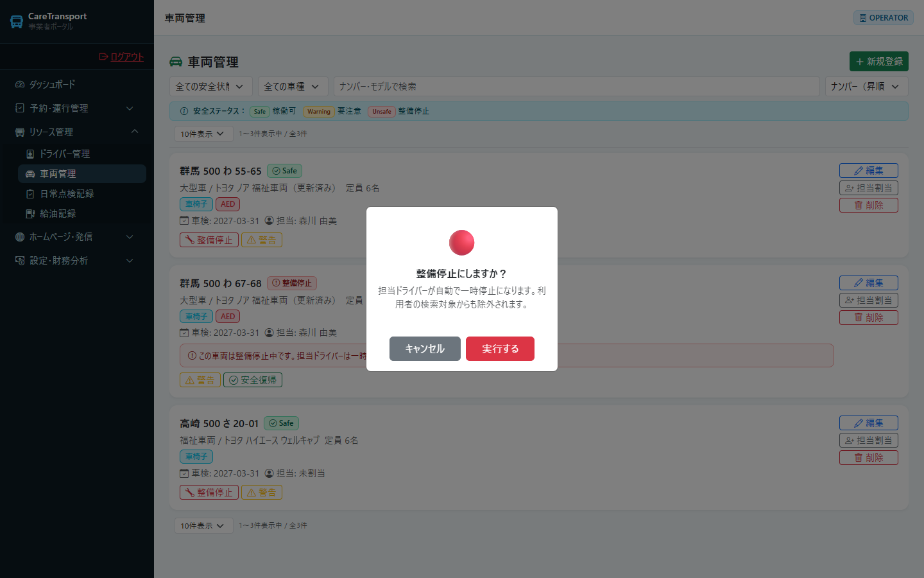The width and height of the screenshot is (924, 578).
Task: Open the 全ての車種 filter dropdown
Action: (293, 86)
